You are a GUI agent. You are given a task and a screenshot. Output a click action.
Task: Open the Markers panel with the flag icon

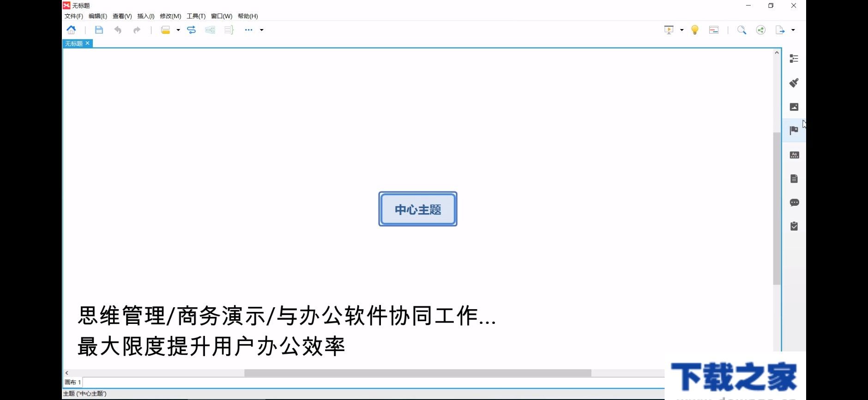(x=794, y=131)
